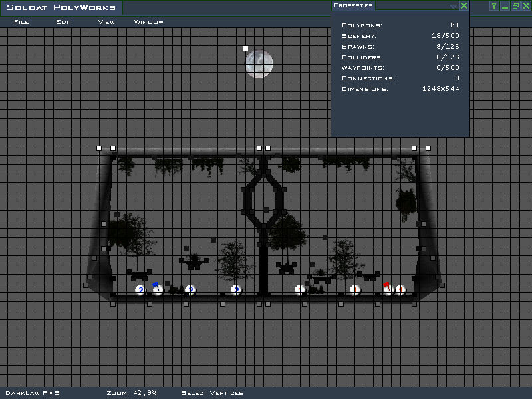Collapse the Properties panel with the arrow
This screenshot has height=399, width=532.
pyautogui.click(x=453, y=6)
